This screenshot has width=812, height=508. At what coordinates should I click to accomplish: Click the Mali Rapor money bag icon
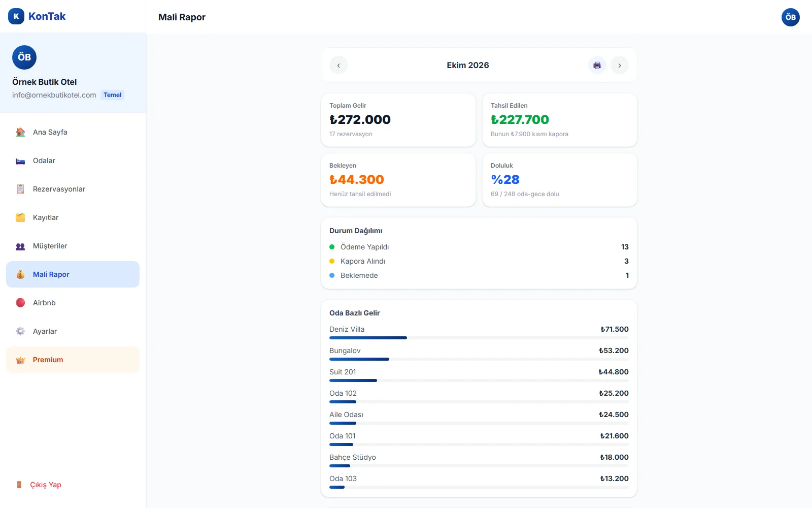(x=20, y=274)
